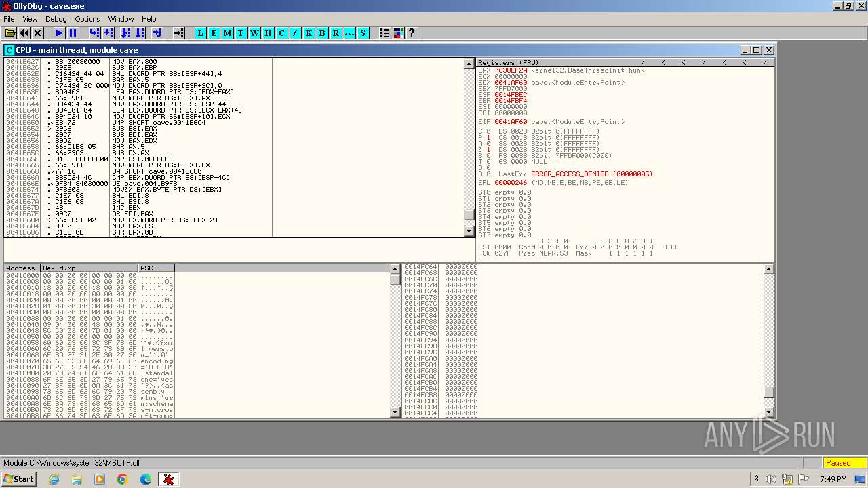
Task: Click the Paused status indicator
Action: pos(844,463)
